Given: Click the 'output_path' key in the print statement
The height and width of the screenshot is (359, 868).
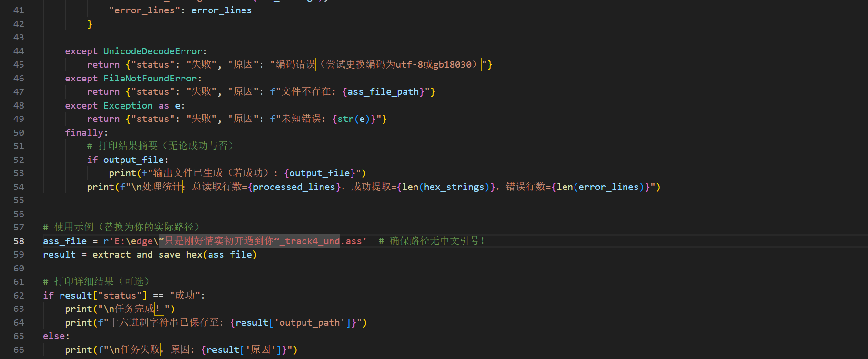Looking at the screenshot, I should click(309, 323).
